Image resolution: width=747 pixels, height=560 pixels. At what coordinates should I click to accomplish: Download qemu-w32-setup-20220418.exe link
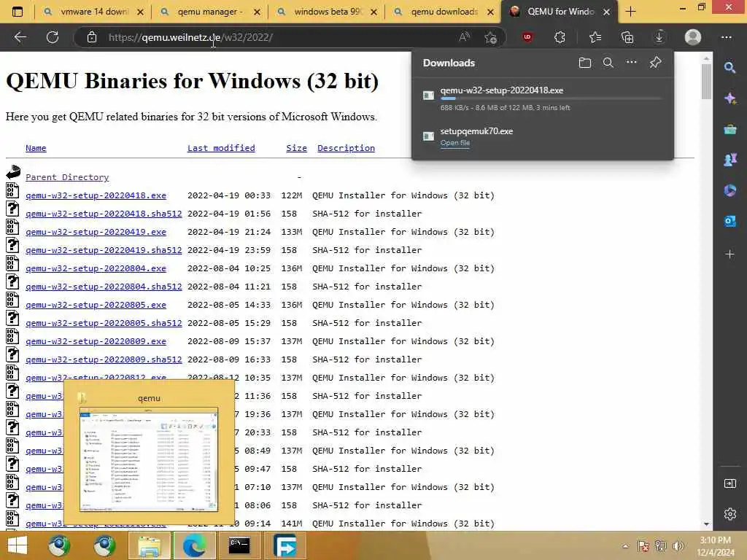click(96, 195)
